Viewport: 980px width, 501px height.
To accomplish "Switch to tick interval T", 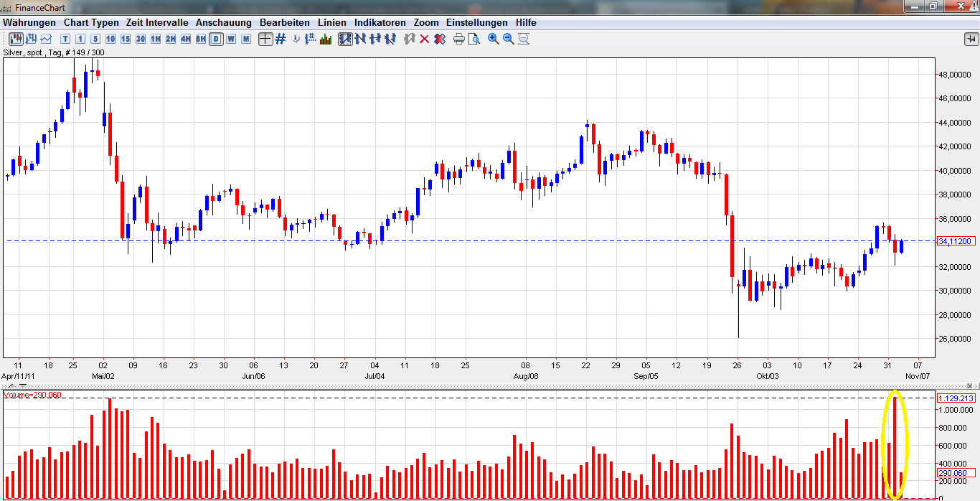I will [66, 39].
